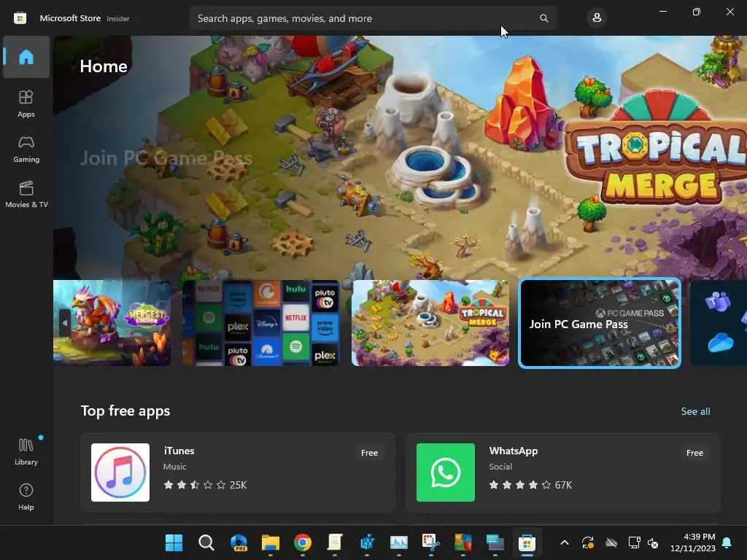Click the WhatsApp star rating 67K
Image resolution: width=747 pixels, height=560 pixels.
[x=530, y=485]
